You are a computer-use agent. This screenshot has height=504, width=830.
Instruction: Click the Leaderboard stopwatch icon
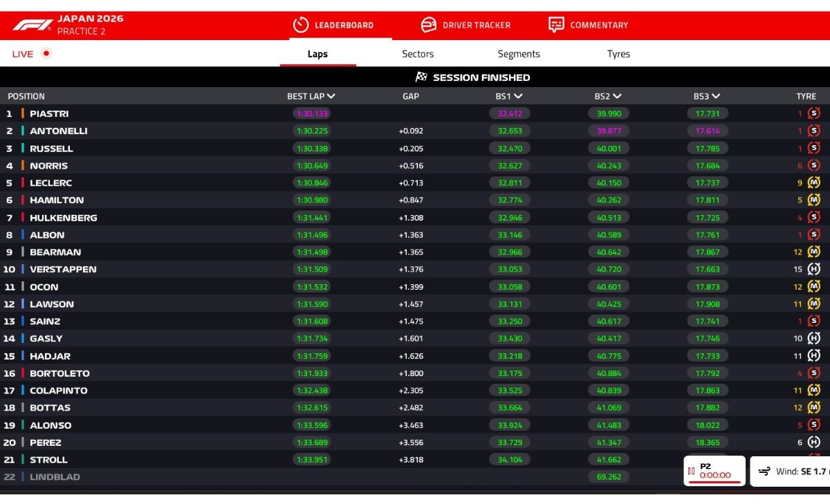pyautogui.click(x=300, y=24)
